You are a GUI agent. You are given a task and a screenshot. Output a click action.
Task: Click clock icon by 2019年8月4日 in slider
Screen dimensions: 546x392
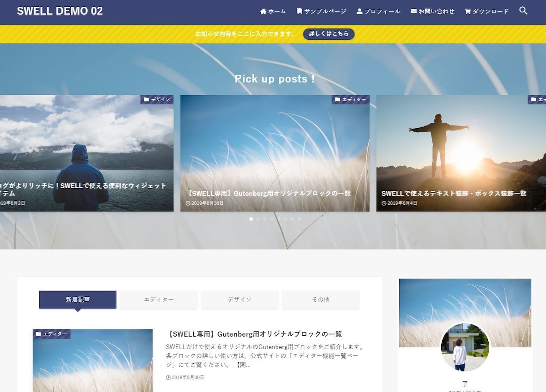point(384,203)
